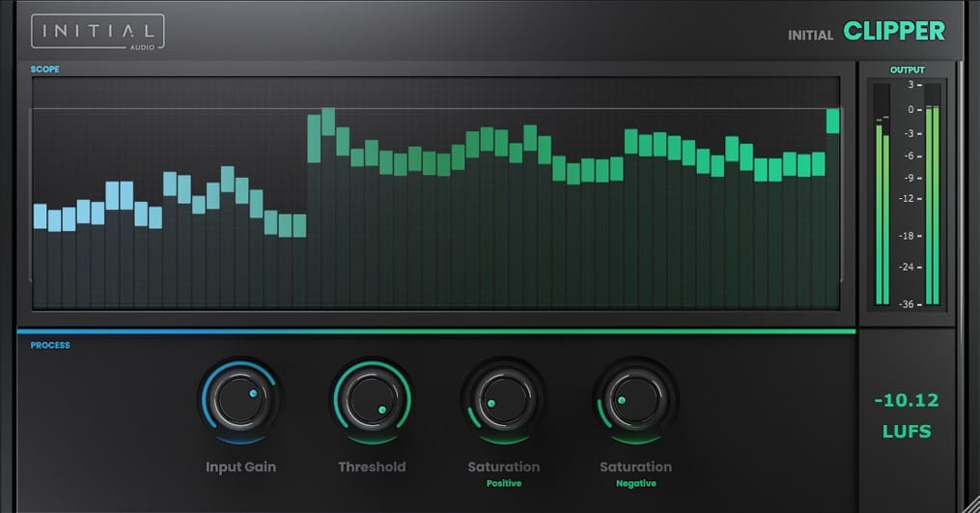The image size is (980, 513).
Task: Click the OUTPUT meter heading
Action: pos(907,70)
